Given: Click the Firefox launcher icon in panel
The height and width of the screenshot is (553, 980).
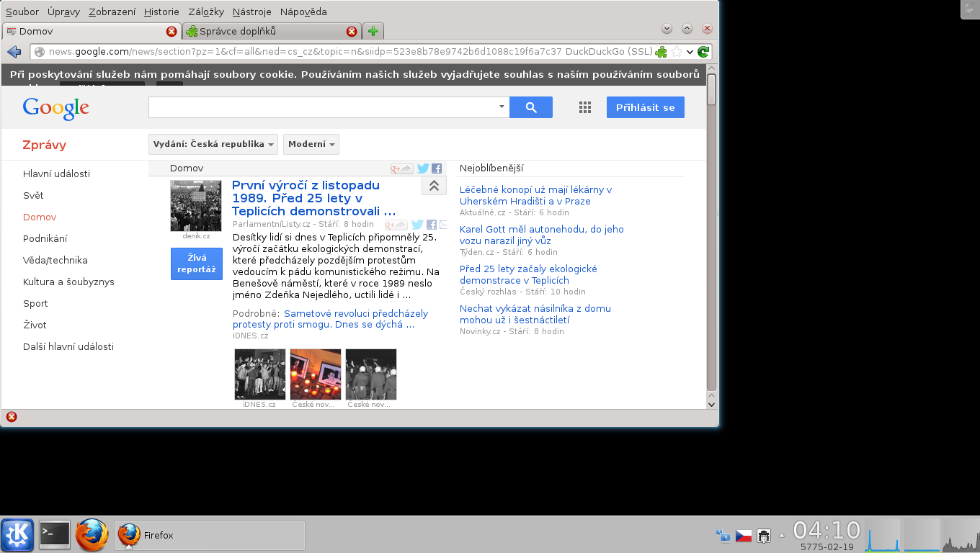Looking at the screenshot, I should pos(92,535).
